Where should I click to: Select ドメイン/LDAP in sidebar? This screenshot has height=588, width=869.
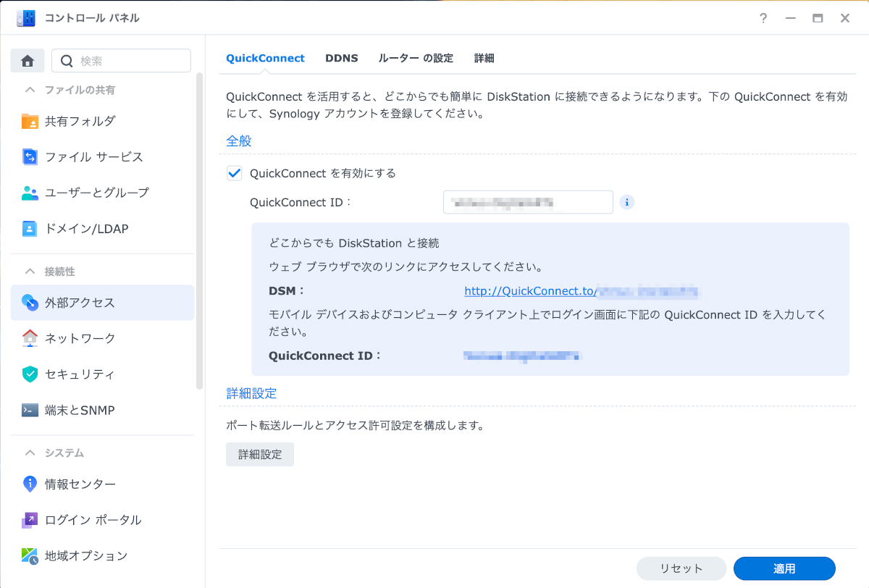(102, 229)
